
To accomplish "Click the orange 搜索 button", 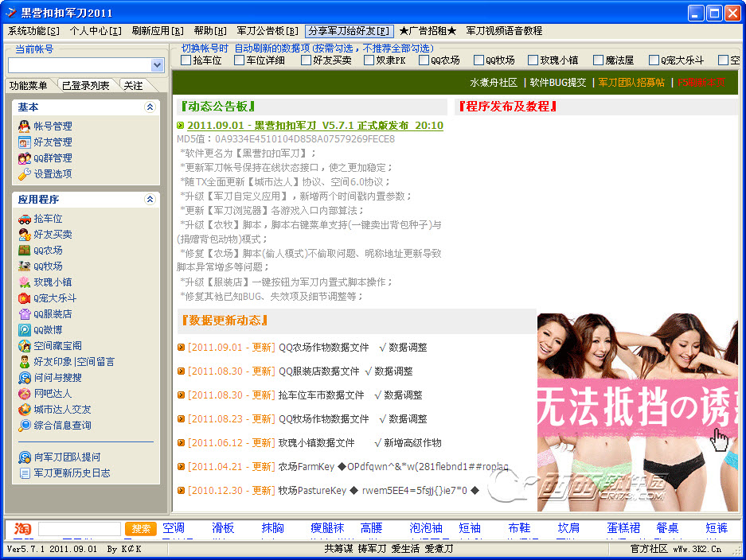I will [x=140, y=529].
